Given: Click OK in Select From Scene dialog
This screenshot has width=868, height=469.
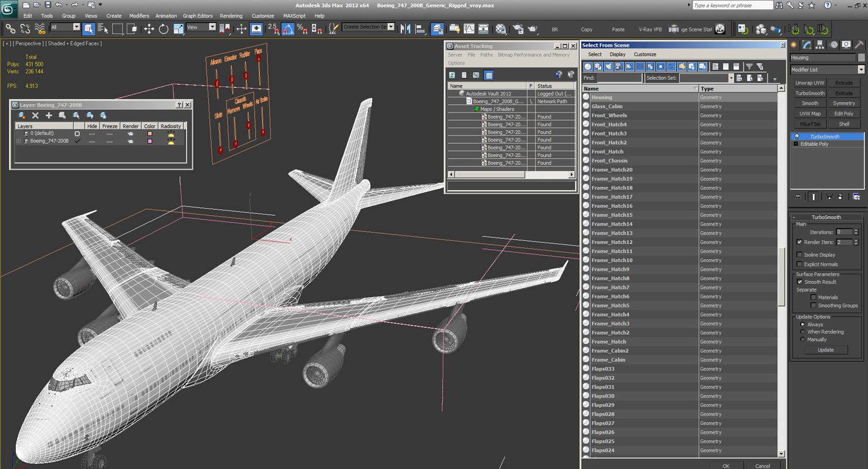Looking at the screenshot, I should (726, 465).
